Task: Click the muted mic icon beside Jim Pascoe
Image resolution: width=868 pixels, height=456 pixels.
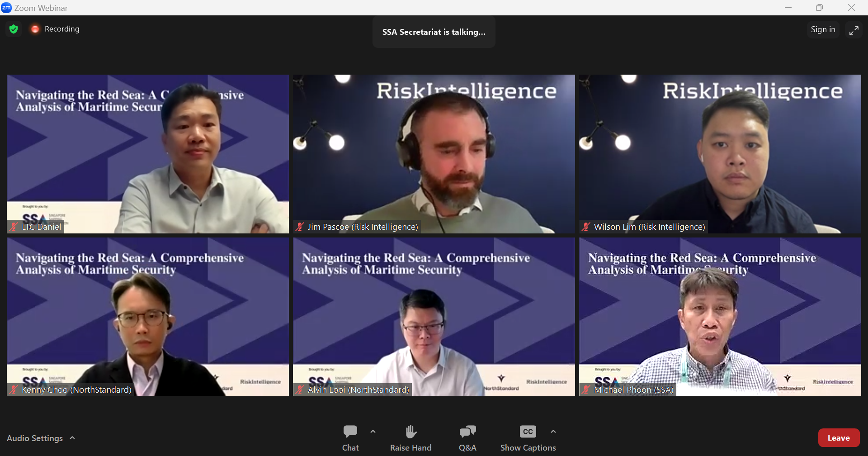Action: tap(300, 227)
